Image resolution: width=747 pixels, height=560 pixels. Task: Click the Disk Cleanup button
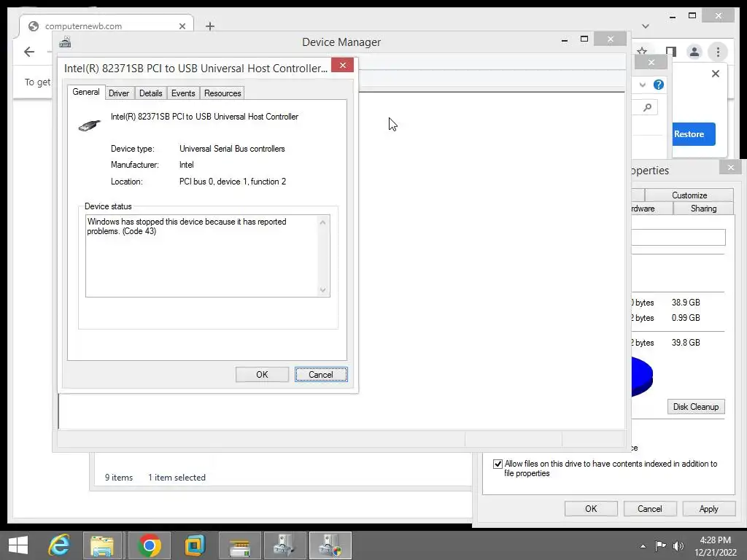click(x=696, y=407)
